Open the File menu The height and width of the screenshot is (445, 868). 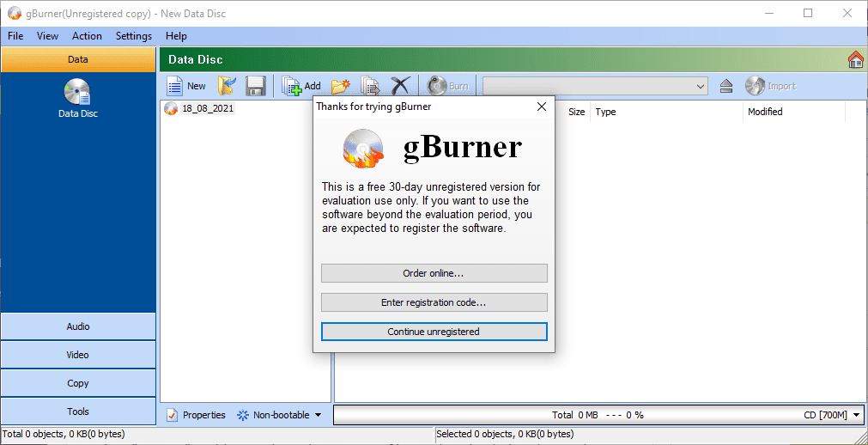[15, 36]
